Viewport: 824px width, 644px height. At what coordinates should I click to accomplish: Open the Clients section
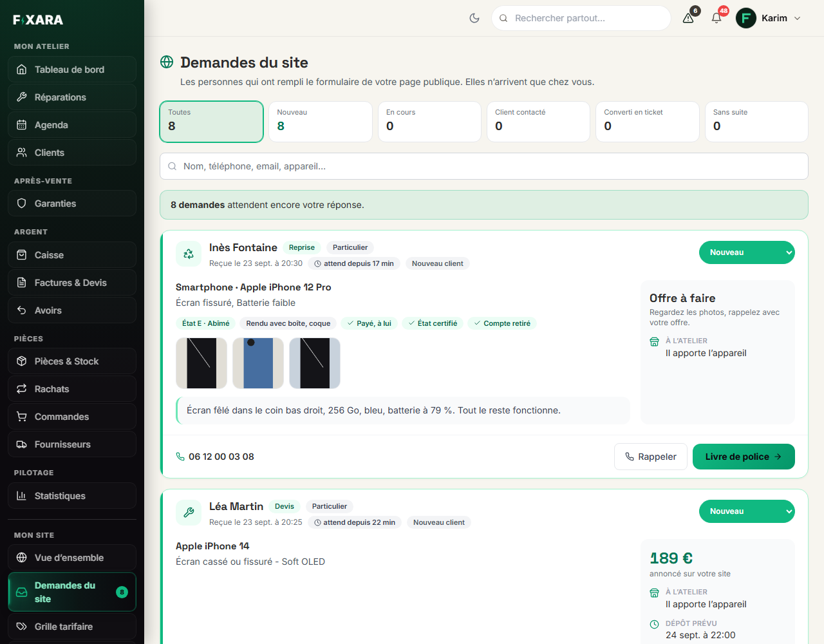[x=72, y=153]
